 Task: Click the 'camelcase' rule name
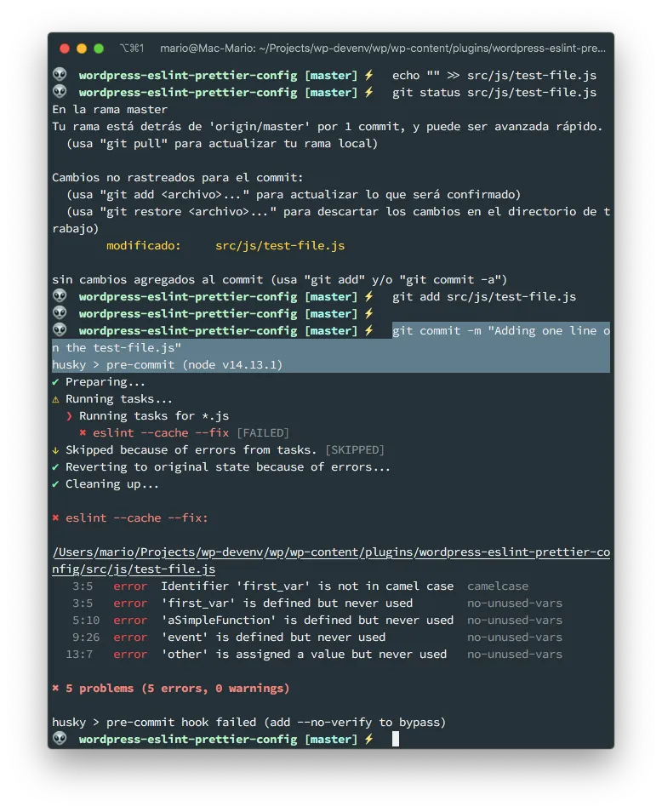498,586
